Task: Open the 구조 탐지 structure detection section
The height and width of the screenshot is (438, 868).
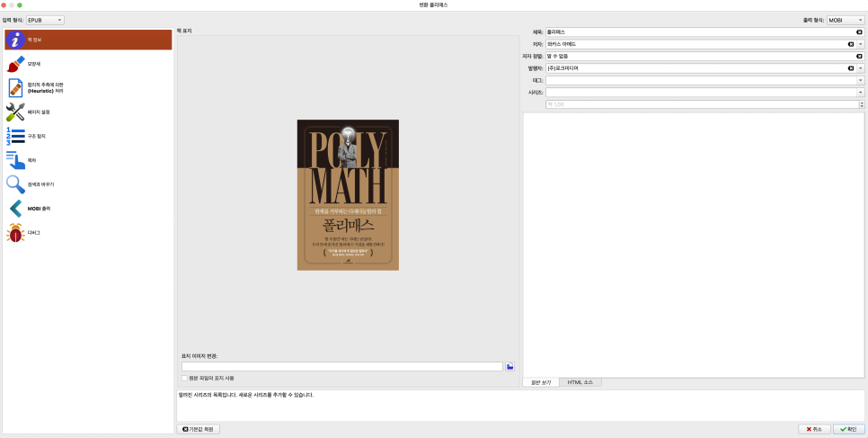Action: tap(89, 136)
